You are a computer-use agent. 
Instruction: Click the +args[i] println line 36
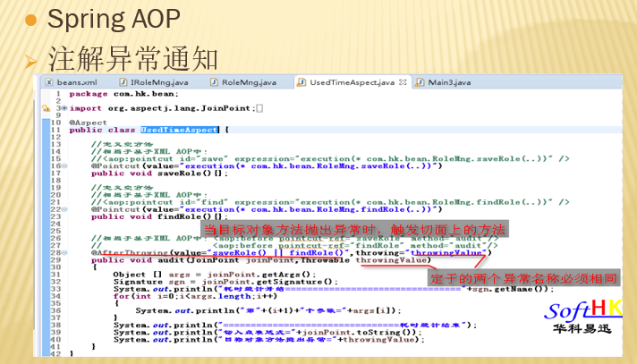pyautogui.click(x=268, y=310)
